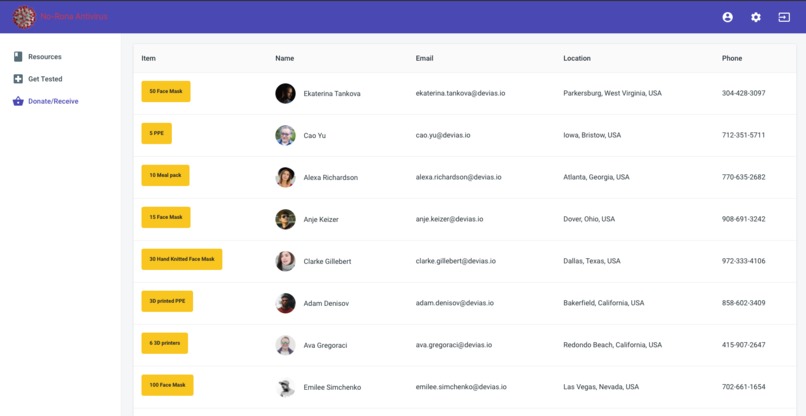Click the Item column header
The height and width of the screenshot is (416, 806).
click(149, 58)
